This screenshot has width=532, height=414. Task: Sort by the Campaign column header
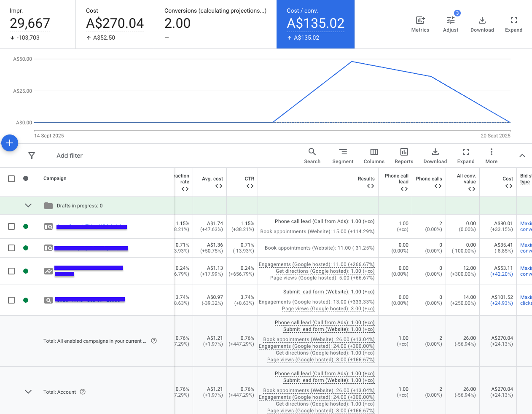pos(55,178)
